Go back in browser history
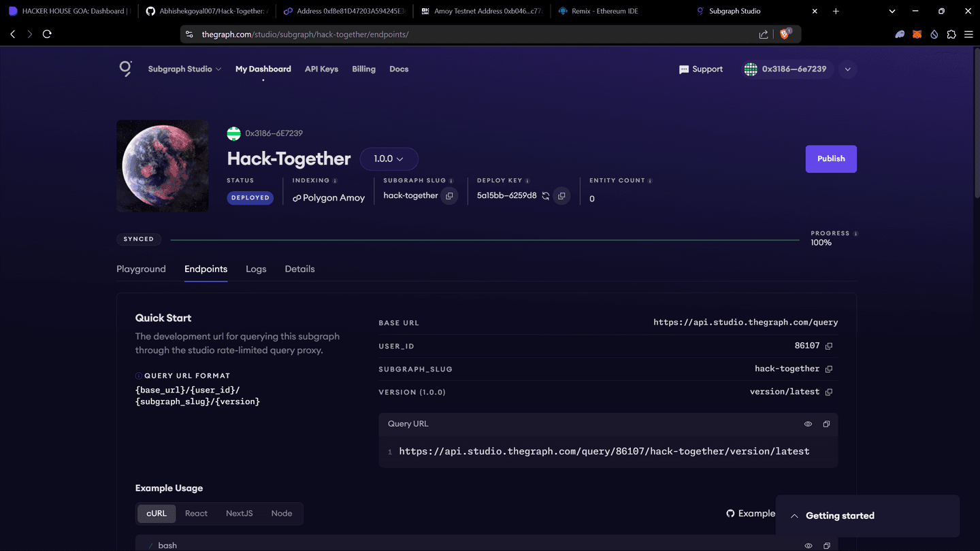The image size is (980, 551). click(12, 34)
